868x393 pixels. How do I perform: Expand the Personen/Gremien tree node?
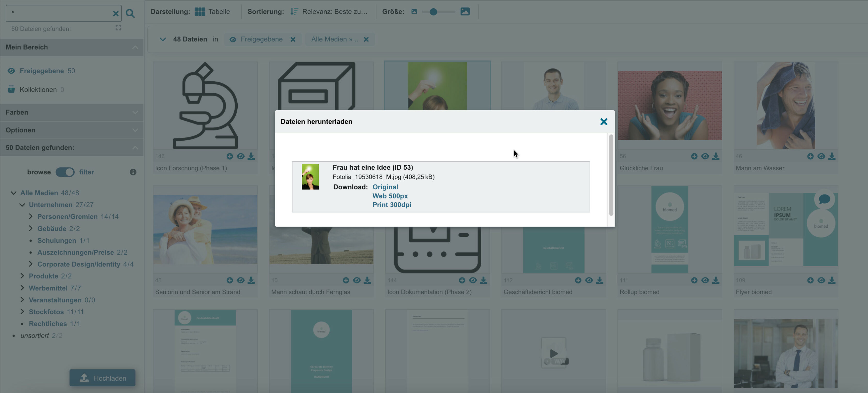point(31,216)
